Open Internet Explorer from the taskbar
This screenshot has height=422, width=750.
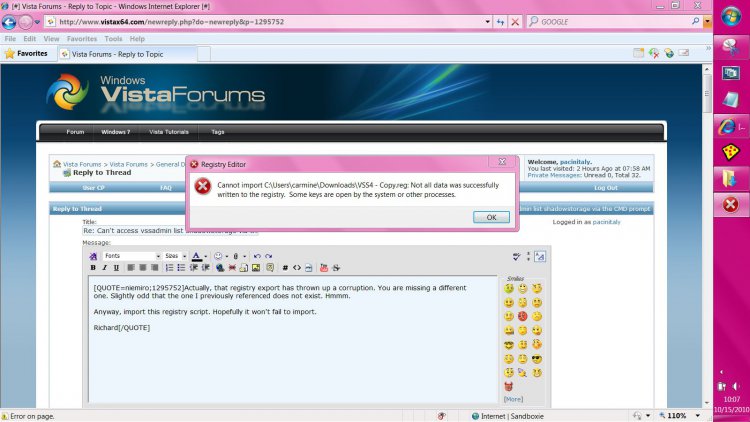[730, 127]
